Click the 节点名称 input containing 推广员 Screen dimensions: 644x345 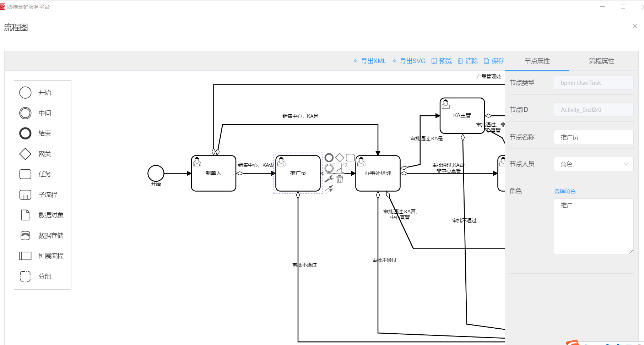(593, 137)
